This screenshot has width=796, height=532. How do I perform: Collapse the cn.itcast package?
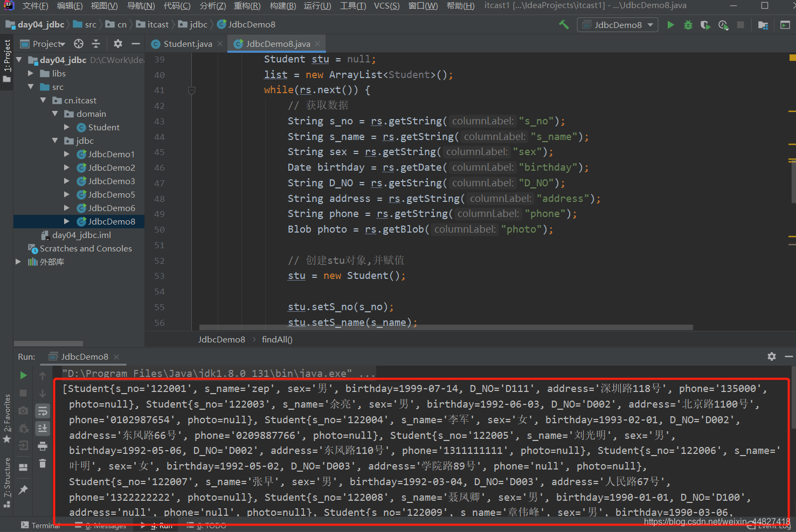[43, 100]
